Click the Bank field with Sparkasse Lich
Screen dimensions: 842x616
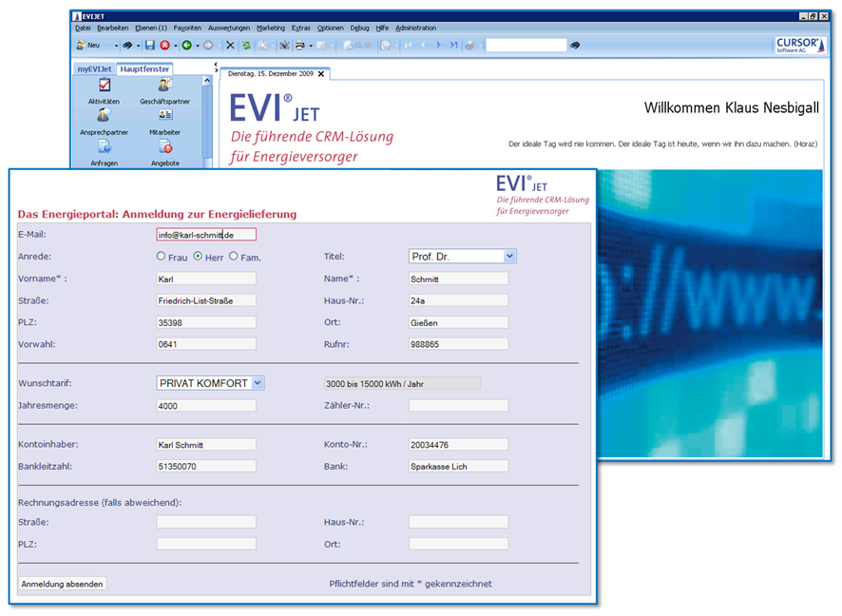(x=459, y=466)
